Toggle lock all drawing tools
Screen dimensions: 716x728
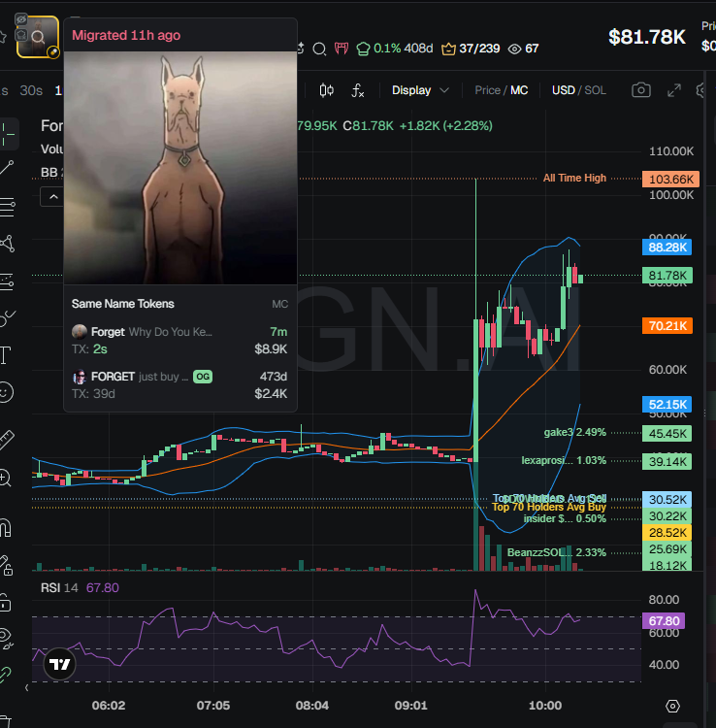pos(5,602)
